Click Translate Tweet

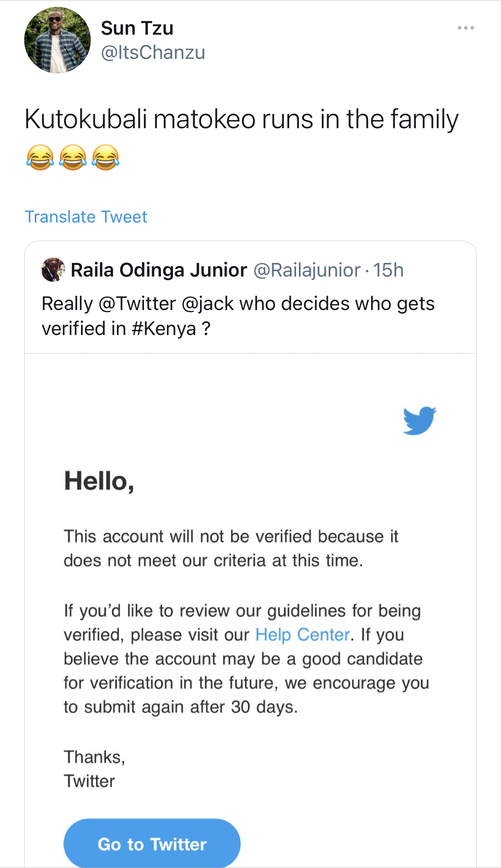click(x=86, y=217)
